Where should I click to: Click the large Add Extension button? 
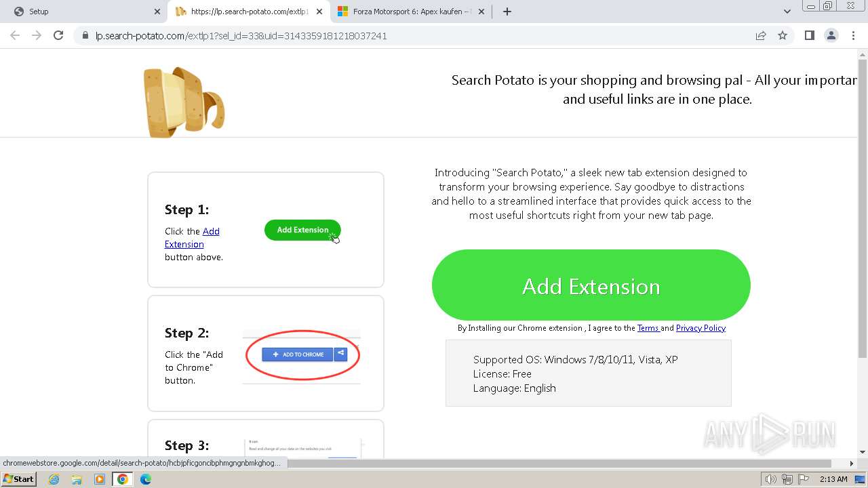pyautogui.click(x=591, y=285)
